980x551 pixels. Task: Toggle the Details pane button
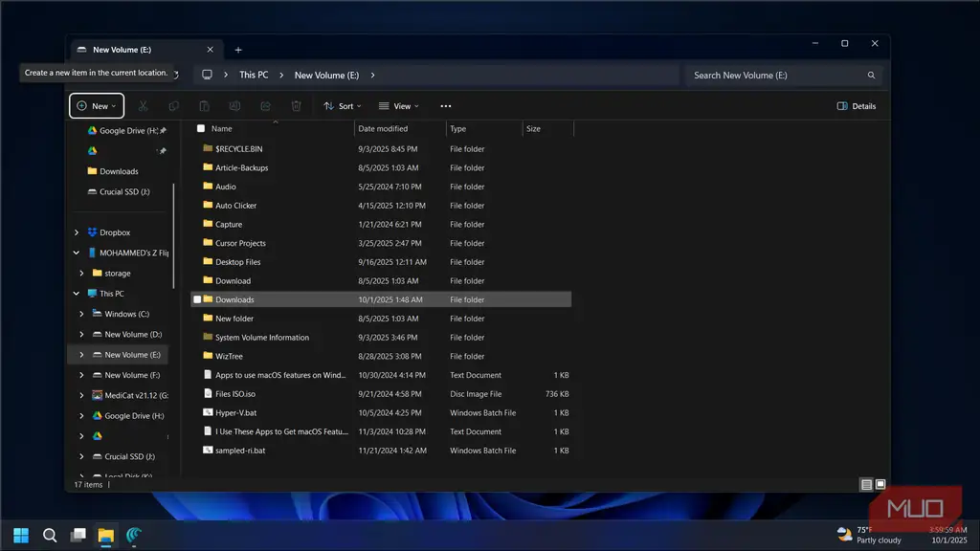(857, 106)
